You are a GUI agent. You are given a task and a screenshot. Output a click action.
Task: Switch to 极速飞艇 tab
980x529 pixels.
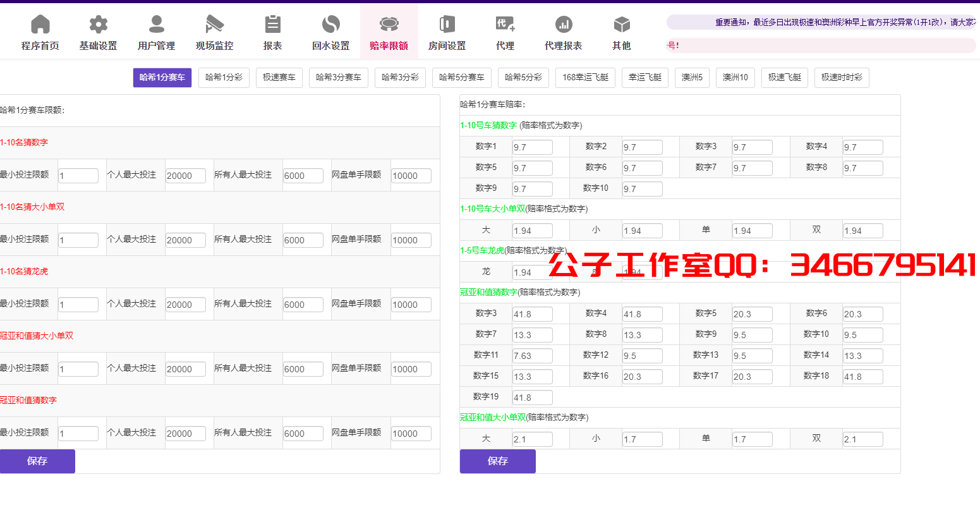pos(785,77)
